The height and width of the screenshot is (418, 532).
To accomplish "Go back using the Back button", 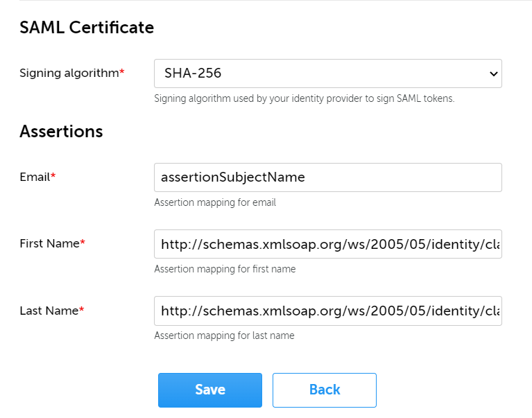I will point(324,390).
